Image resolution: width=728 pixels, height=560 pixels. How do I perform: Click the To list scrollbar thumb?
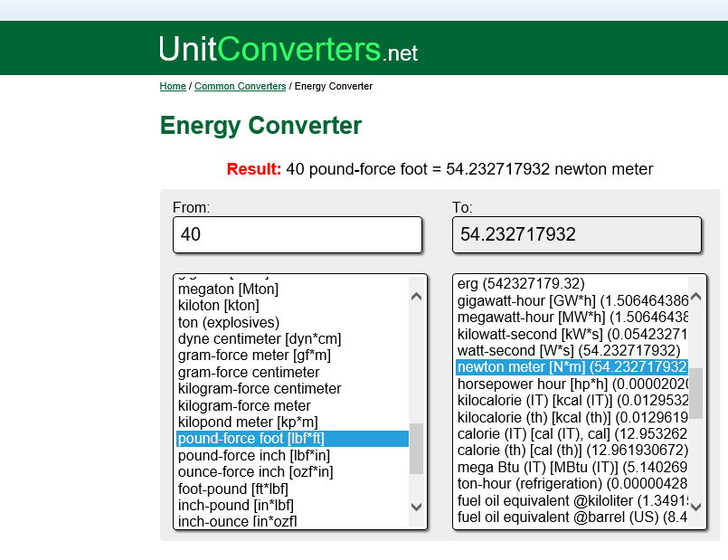(x=695, y=393)
